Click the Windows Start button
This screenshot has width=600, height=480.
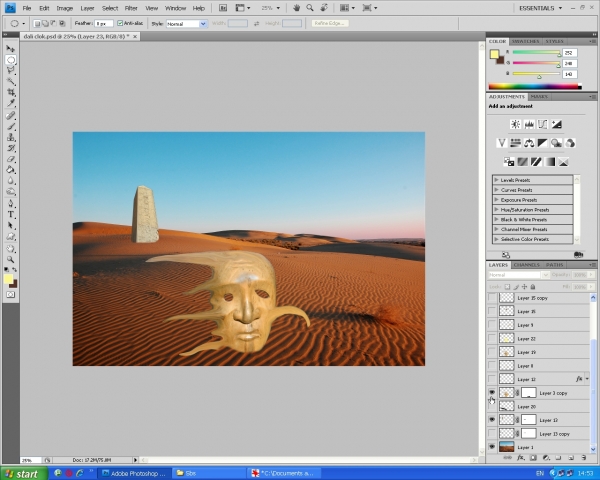click(24, 473)
